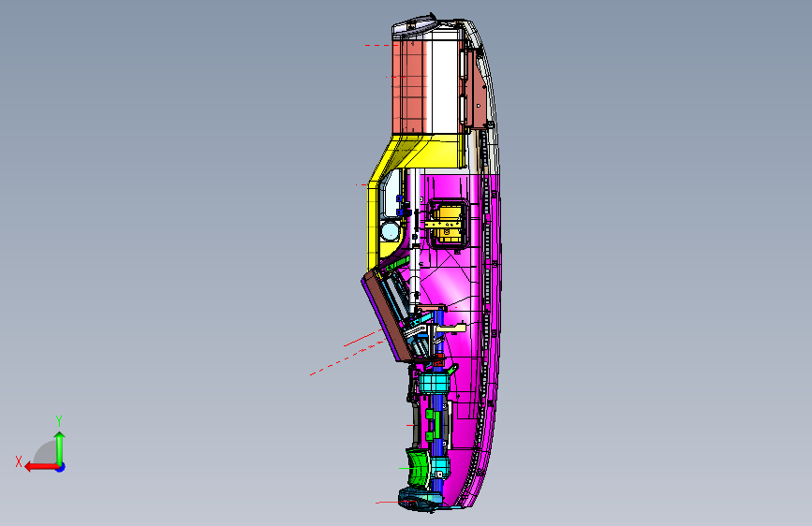Select the salmon-colored panel at model top

click(x=409, y=86)
